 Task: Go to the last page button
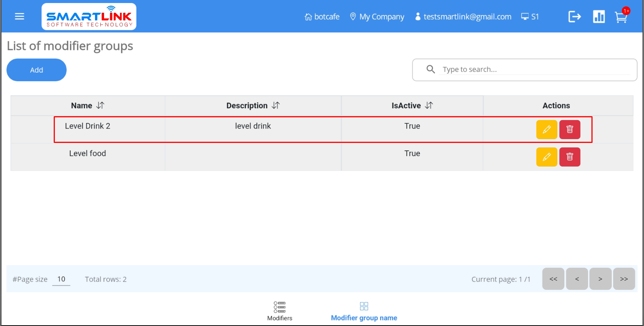click(624, 279)
